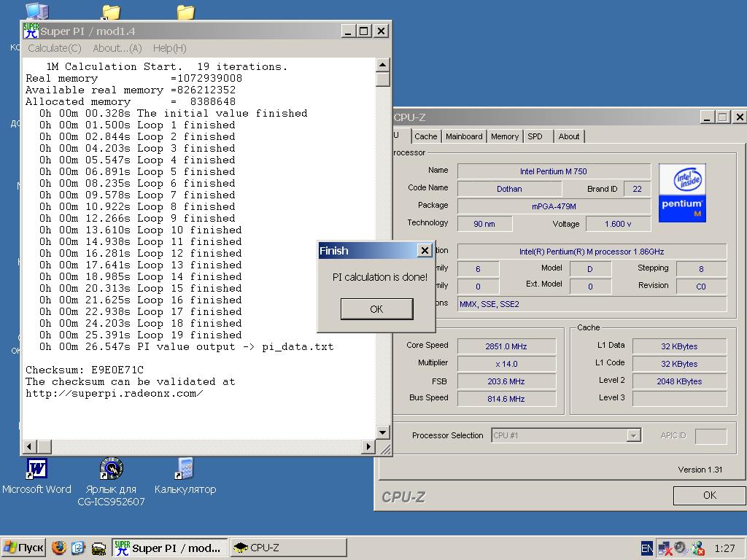Open the Calculate(C) menu
Screen dimensions: 747x560
click(54, 48)
